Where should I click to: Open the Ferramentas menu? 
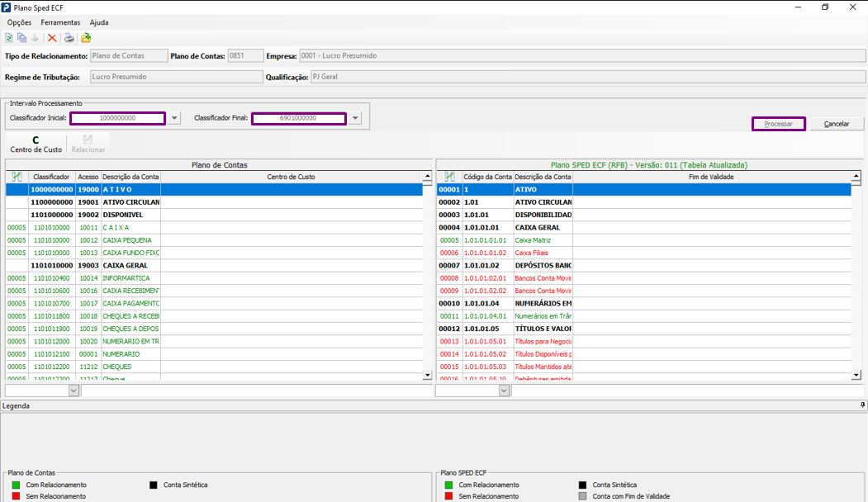(60, 22)
